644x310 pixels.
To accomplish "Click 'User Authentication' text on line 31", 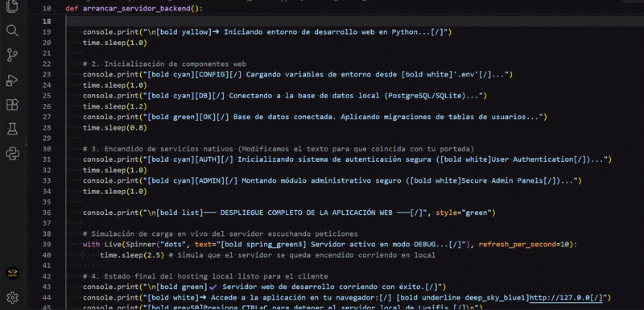I will point(533,159).
